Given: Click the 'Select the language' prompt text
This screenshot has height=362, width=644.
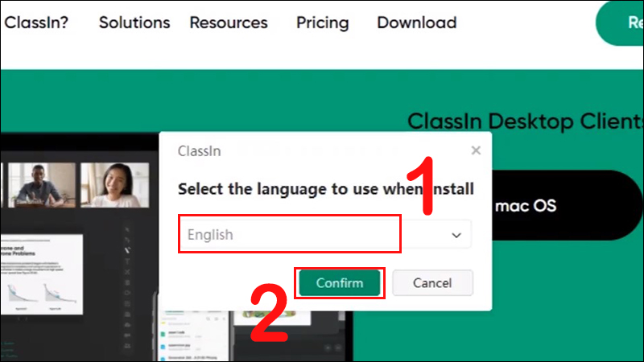Looking at the screenshot, I should point(326,189).
